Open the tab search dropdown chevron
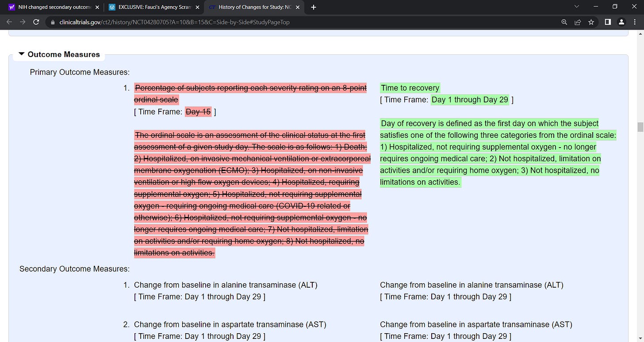Screen dimensions: 644x342 tap(576, 7)
